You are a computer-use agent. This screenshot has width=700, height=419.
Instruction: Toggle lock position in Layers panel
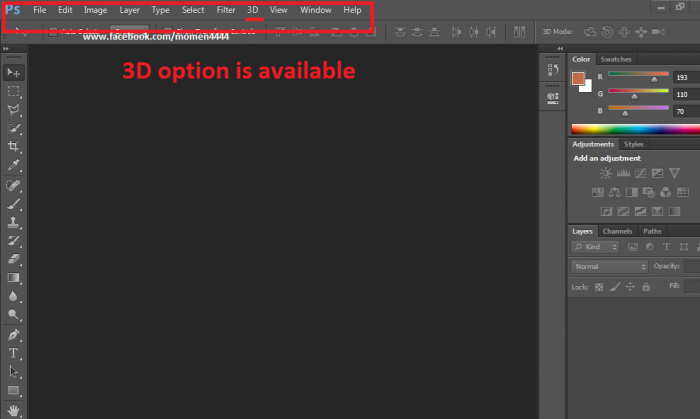[630, 287]
